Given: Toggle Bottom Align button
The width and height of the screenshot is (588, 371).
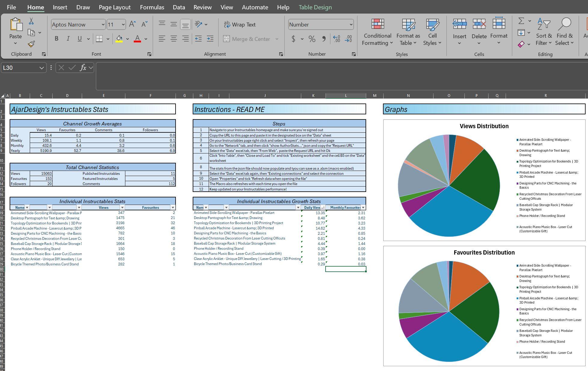Looking at the screenshot, I should (185, 25).
